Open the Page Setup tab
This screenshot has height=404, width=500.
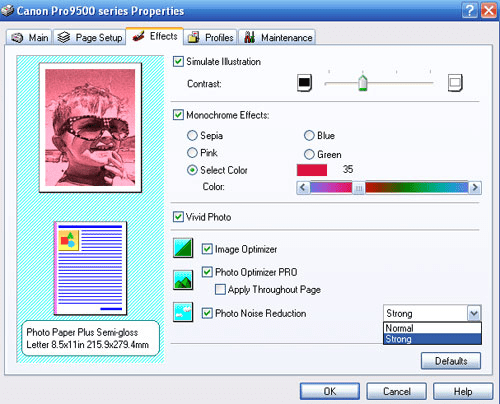tap(89, 37)
